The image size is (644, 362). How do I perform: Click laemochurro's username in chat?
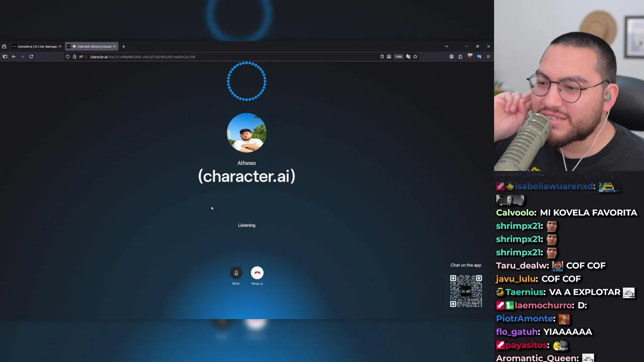tap(544, 305)
